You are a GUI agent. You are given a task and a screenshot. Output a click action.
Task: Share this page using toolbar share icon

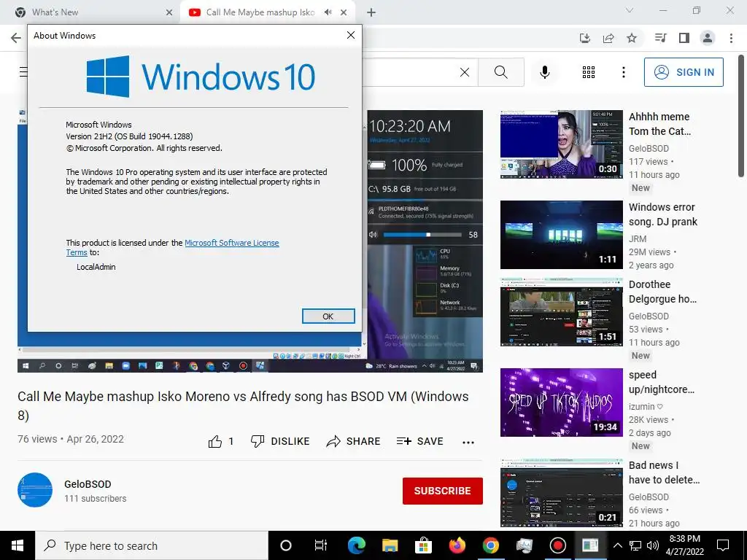608,38
